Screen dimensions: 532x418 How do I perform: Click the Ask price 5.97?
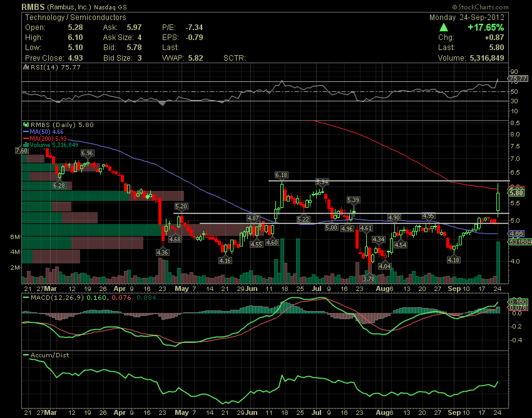click(134, 28)
